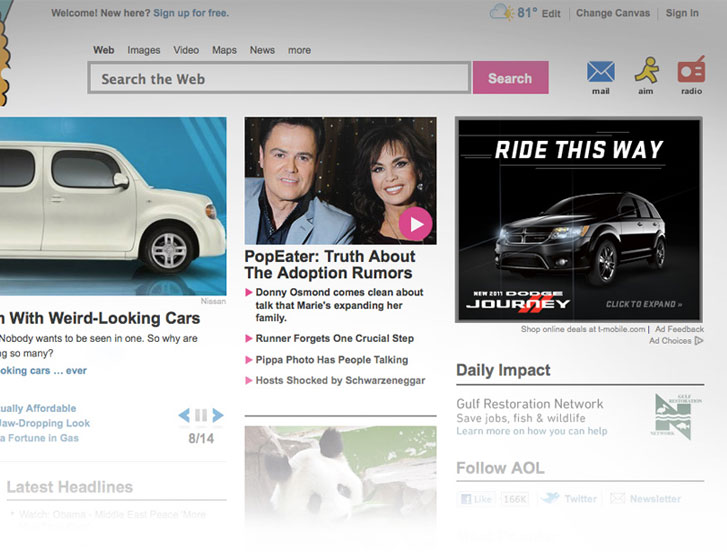727x552 pixels.
Task: Play the Donny and Marie Osmond video
Action: 415,223
